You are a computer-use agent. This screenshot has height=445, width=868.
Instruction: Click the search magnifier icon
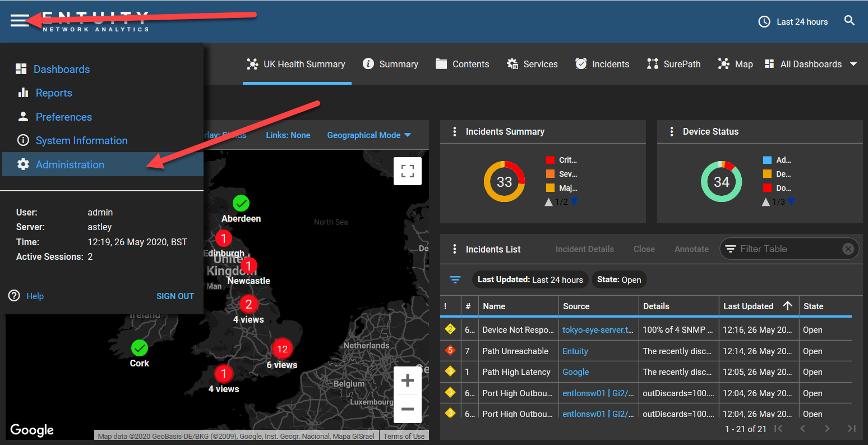point(849,21)
